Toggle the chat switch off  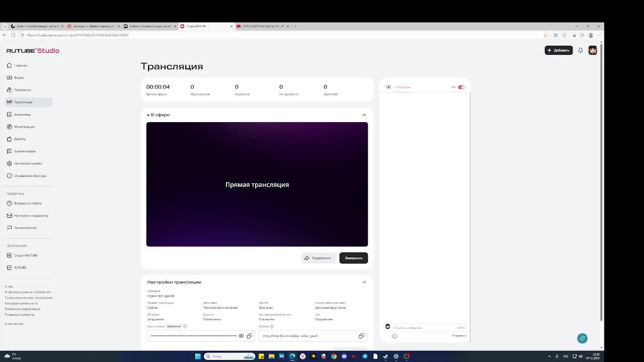[x=461, y=87]
